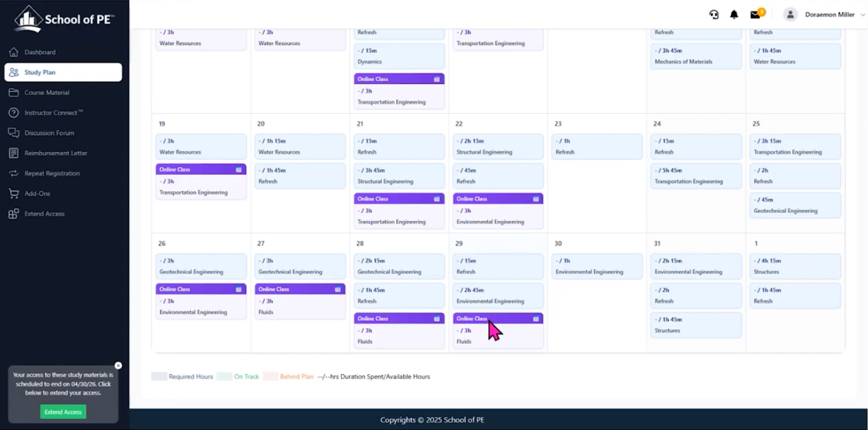Image resolution: width=868 pixels, height=430 pixels.
Task: Click the Course Material folder icon
Action: point(13,93)
